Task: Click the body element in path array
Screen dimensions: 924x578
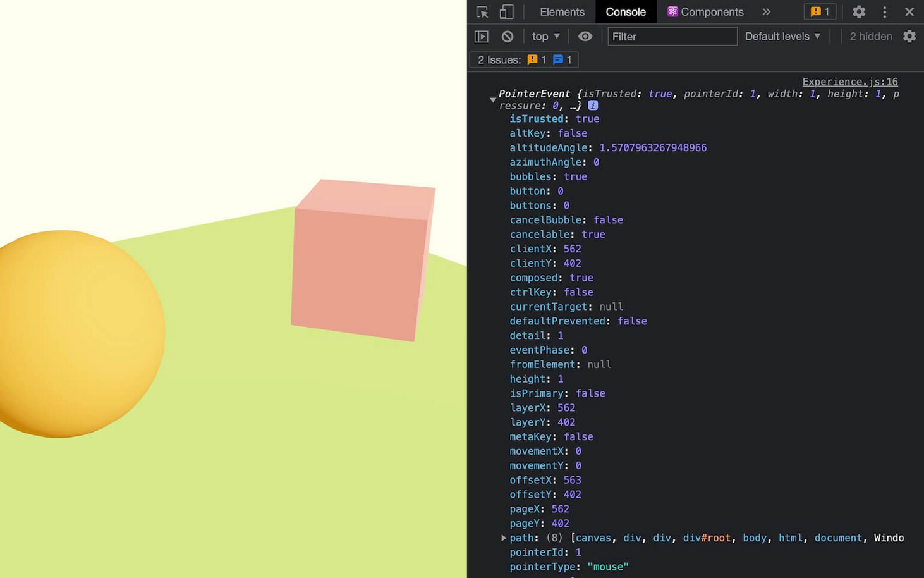Action: pyautogui.click(x=755, y=538)
